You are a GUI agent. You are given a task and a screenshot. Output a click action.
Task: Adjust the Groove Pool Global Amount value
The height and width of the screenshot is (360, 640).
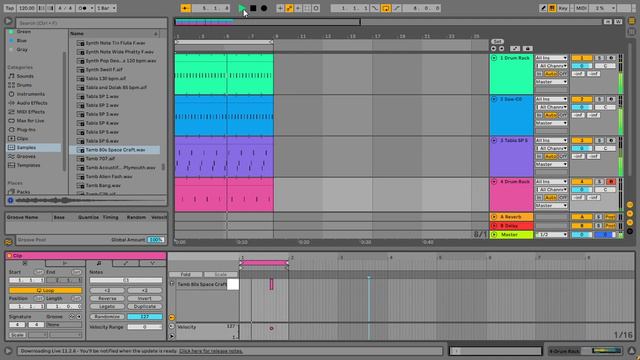click(x=156, y=240)
